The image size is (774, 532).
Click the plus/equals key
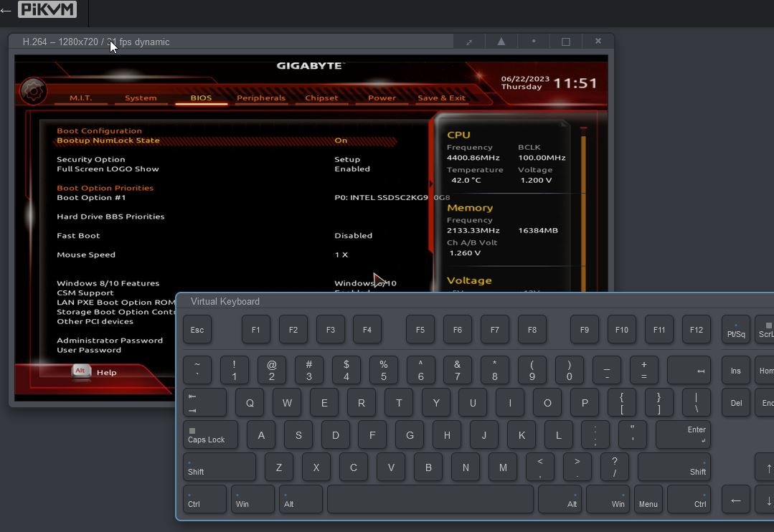(644, 370)
